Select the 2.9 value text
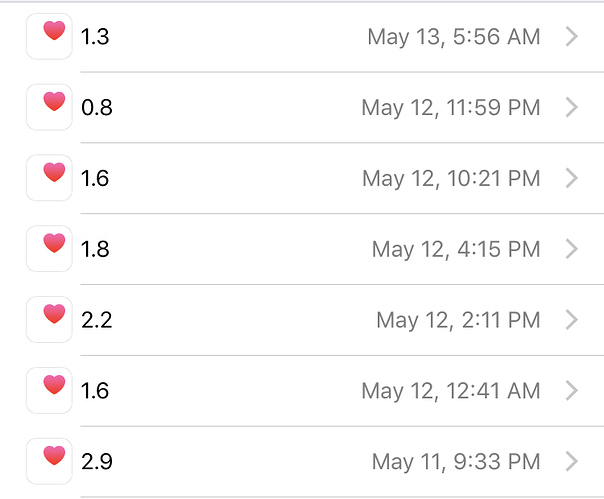 pyautogui.click(x=97, y=462)
